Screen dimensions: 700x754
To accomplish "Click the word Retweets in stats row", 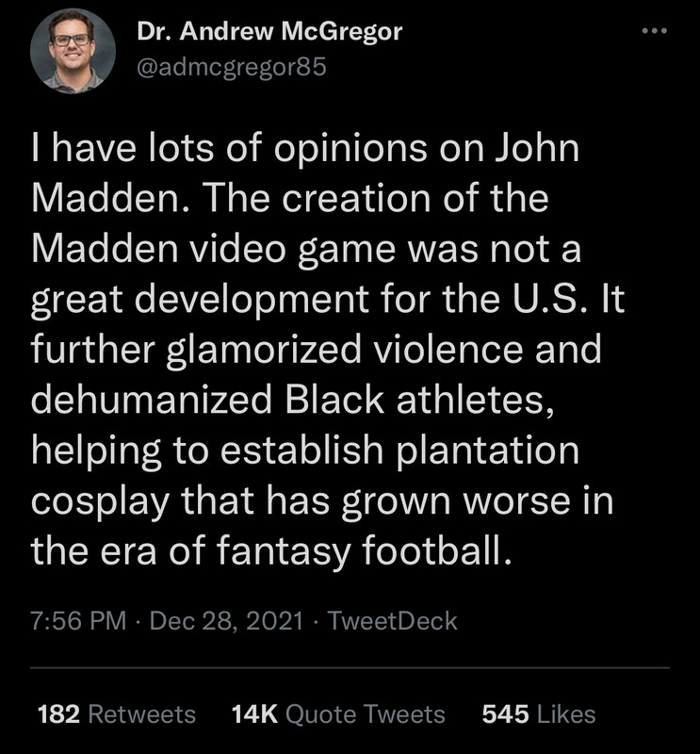I will pos(142,714).
